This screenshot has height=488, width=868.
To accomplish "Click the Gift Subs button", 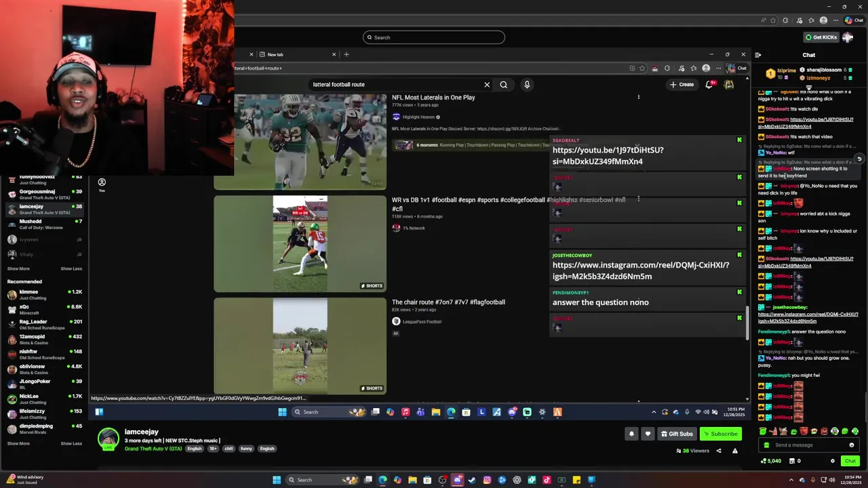I will (676, 434).
